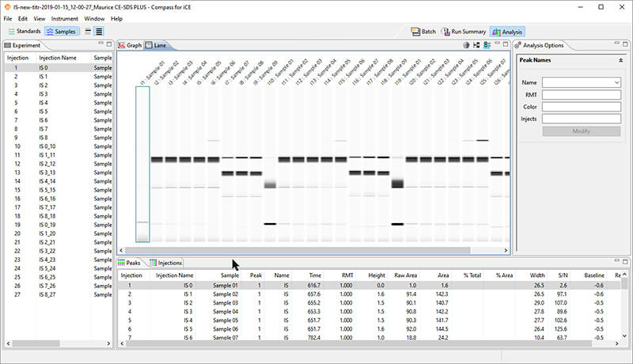This screenshot has width=633, height=364.
Task: Click the lane view horizontal scrollbar thumb
Action: point(298,250)
